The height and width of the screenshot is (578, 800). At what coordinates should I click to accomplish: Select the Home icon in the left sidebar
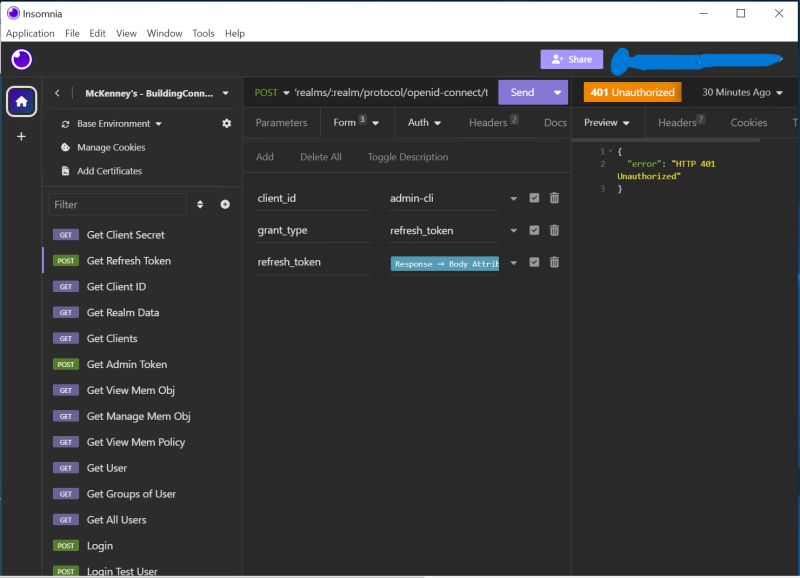[21, 101]
